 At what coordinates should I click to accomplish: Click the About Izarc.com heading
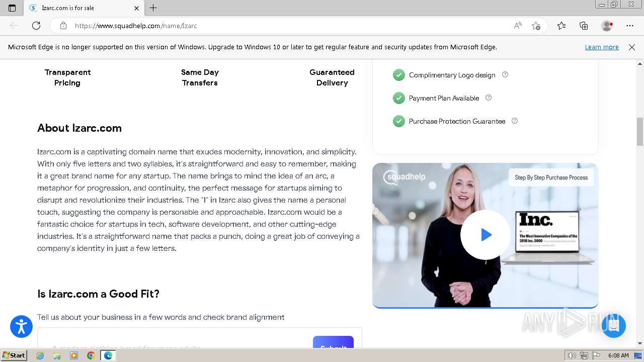[x=79, y=128]
